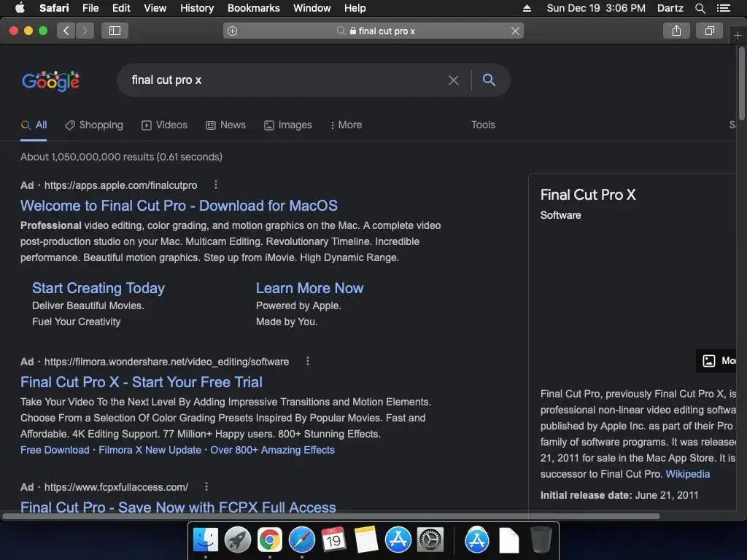Open the File menu
The width and height of the screenshot is (747, 560).
(90, 8)
